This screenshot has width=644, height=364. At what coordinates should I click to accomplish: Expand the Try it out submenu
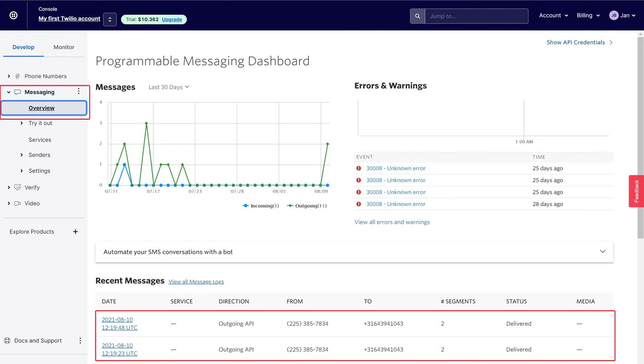[22, 123]
